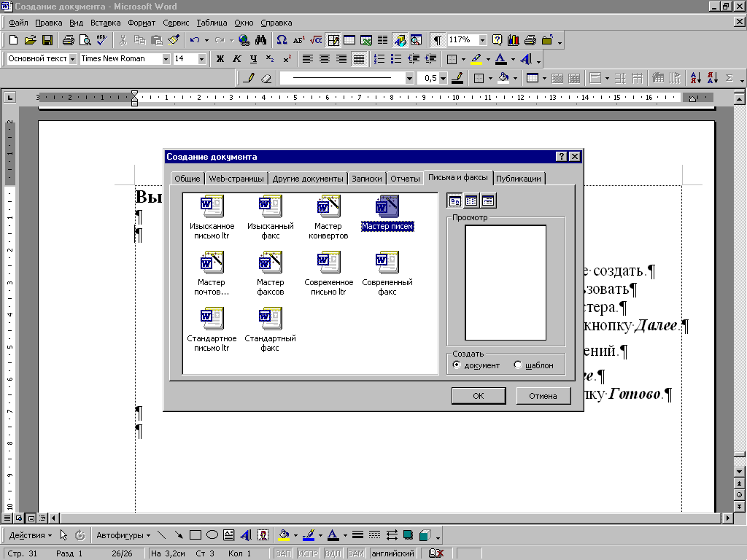Click the Find binoculars icon

(x=260, y=40)
